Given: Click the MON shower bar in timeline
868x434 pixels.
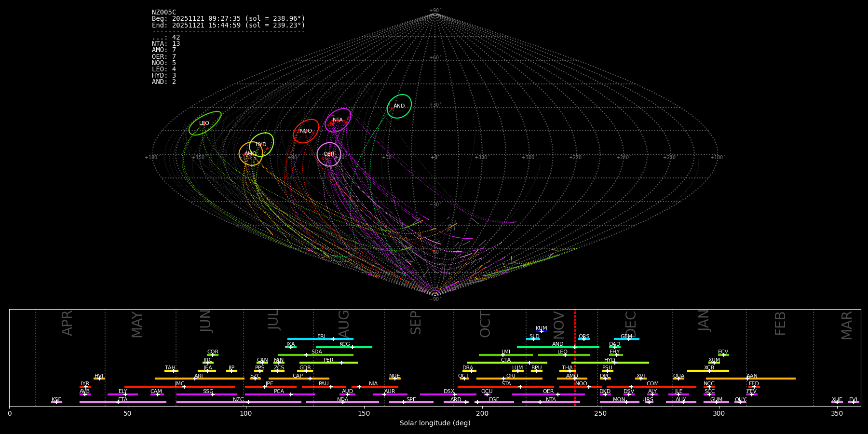Looking at the screenshot, I should click(620, 402).
